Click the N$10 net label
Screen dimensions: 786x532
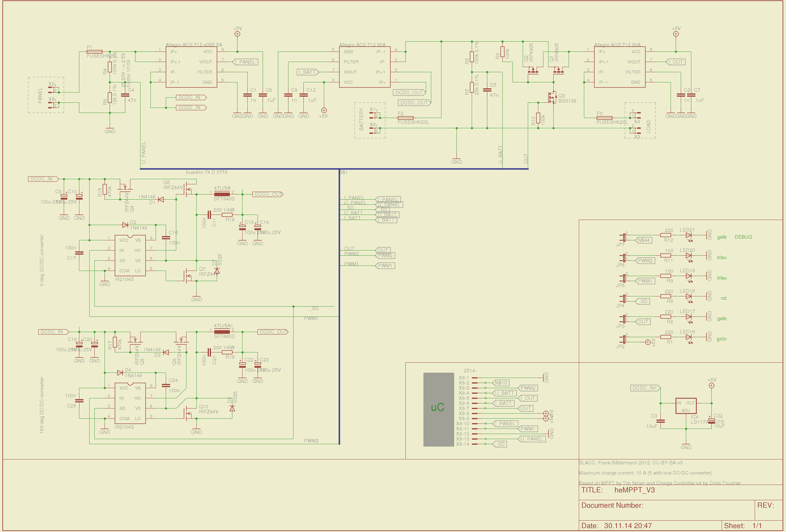click(x=501, y=383)
